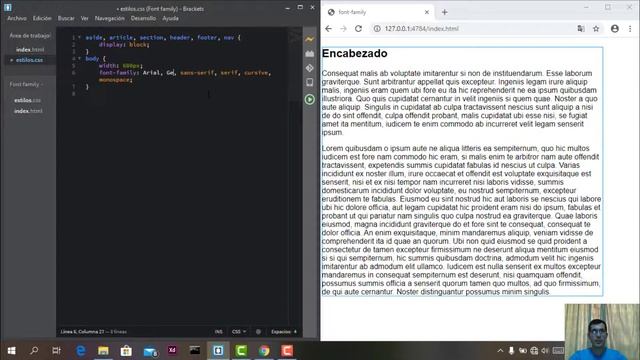This screenshot has height=360, width=640.
Task: Bookmark this page with the star icon
Action: click(596, 29)
